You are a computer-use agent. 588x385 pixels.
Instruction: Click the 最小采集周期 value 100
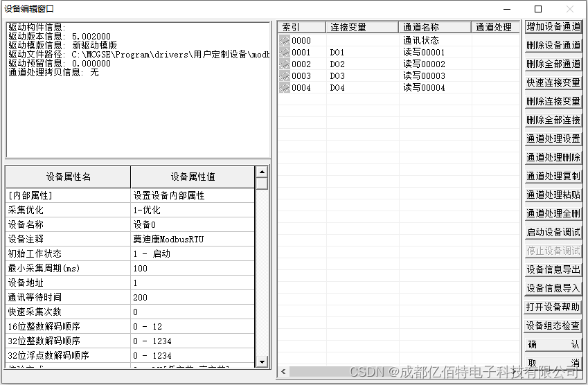193,269
